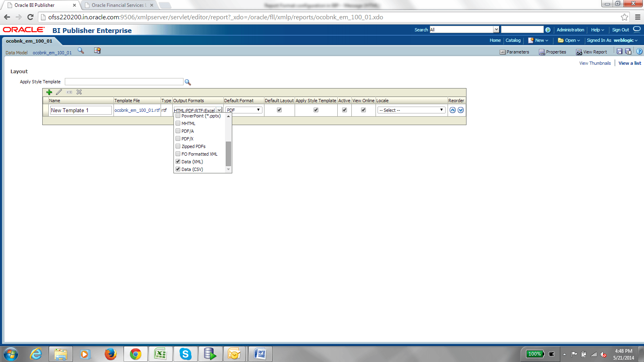Click the green search go button

(x=548, y=30)
